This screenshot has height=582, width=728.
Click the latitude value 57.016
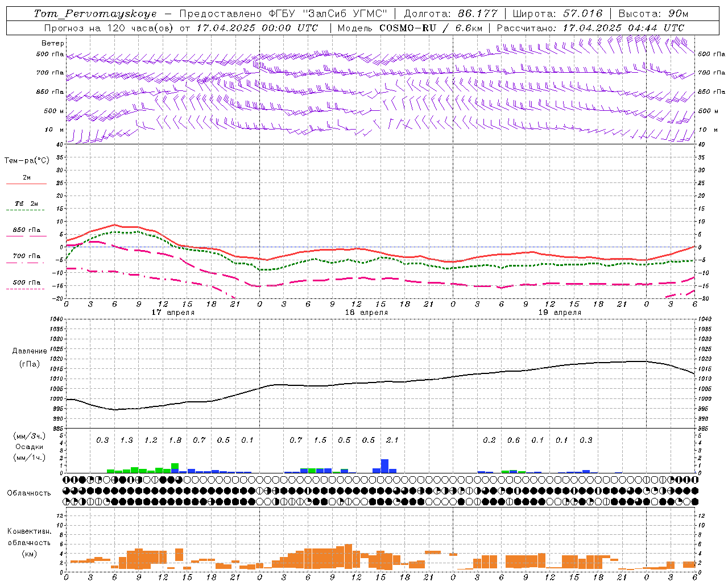pos(582,14)
